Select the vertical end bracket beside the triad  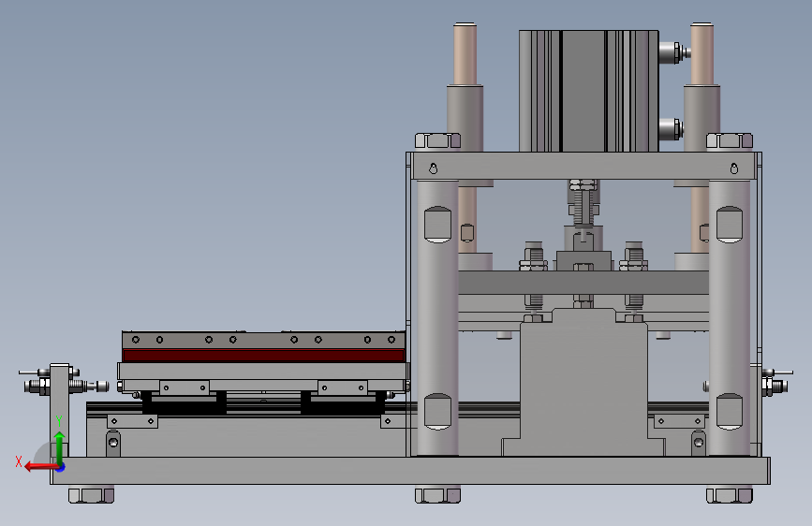click(x=60, y=410)
